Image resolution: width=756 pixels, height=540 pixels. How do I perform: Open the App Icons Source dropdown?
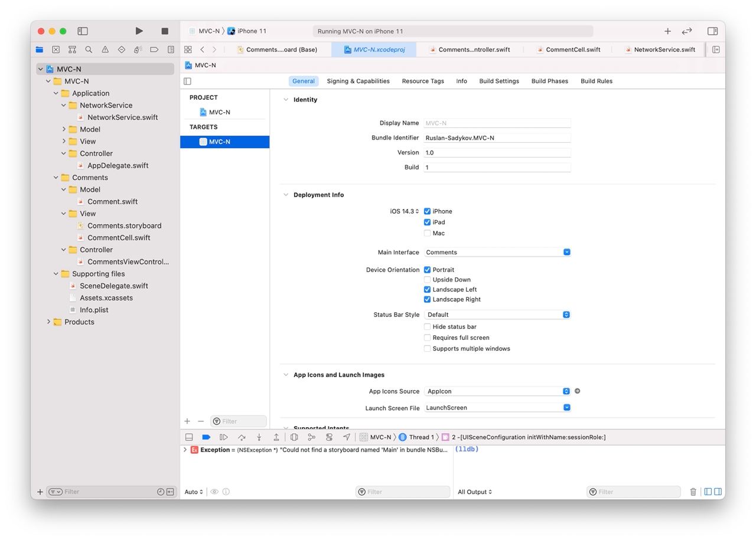point(497,391)
